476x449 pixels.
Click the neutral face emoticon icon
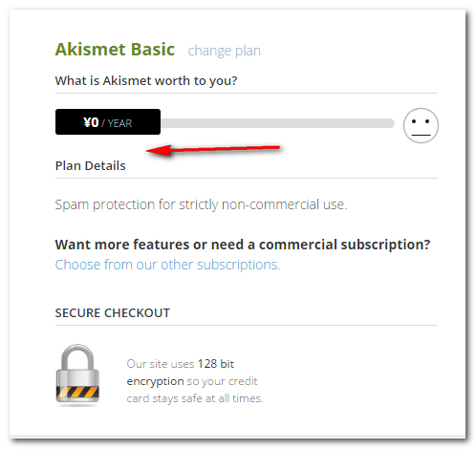[421, 125]
